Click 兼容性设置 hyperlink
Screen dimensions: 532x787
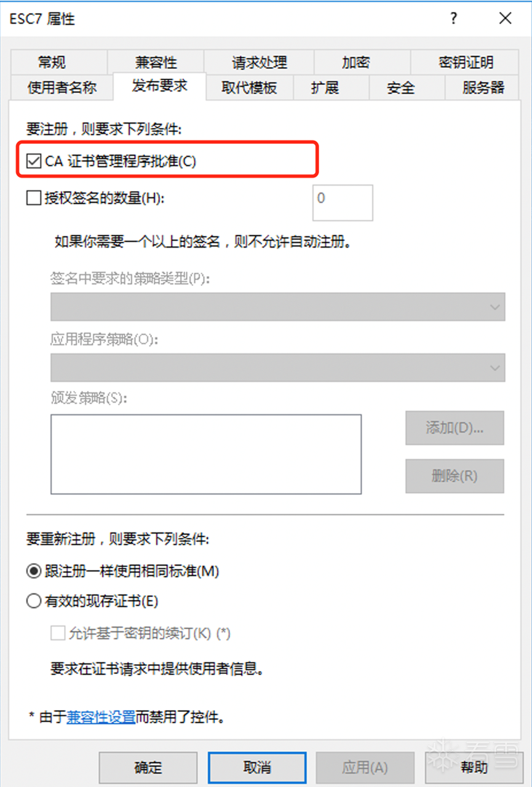coord(100,717)
